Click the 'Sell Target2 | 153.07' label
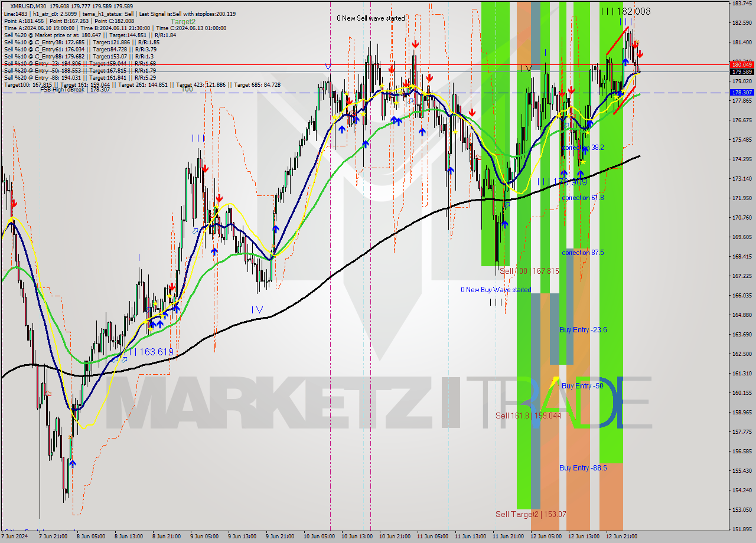 [531, 514]
